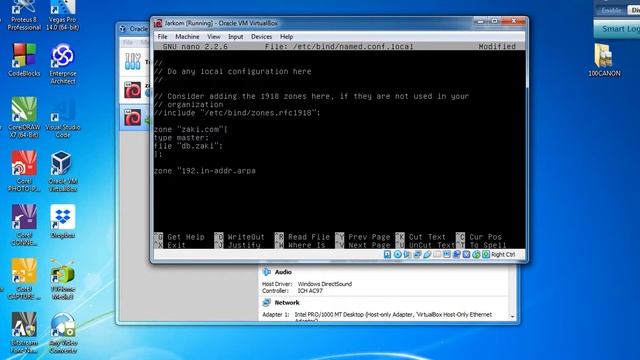This screenshot has height=360, width=640.
Task: Open Corel PHOTO-PAINT desktop shortcut
Action: (24, 172)
